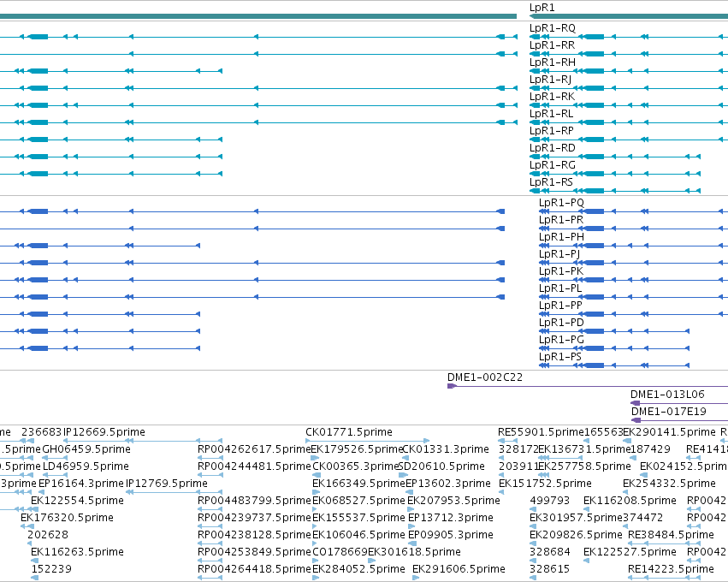Select EST label RE38484.5prime
Screen dimensions: 728x582
pos(671,536)
